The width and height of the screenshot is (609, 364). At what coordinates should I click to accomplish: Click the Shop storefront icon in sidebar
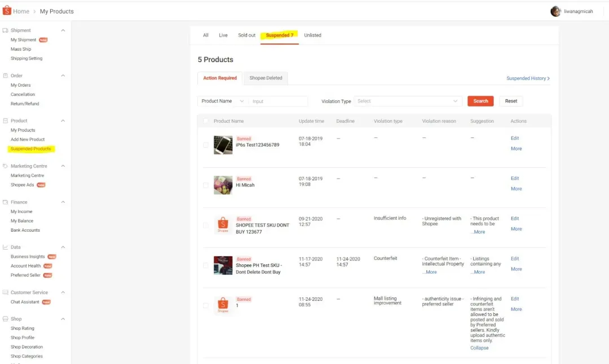tap(6, 319)
